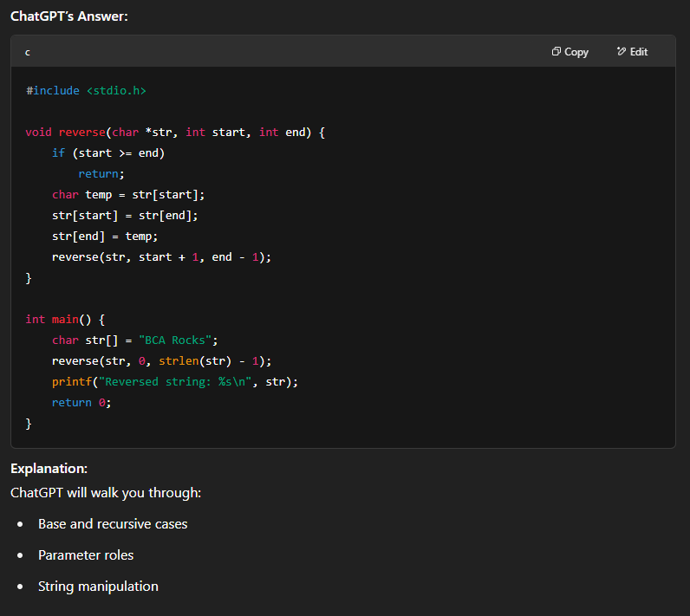Copy the code with the Copy button
Screen dimensions: 690x616
pyautogui.click(x=570, y=52)
